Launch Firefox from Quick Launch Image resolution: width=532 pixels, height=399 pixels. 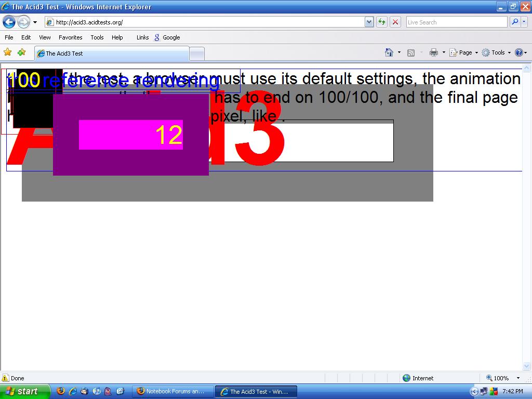click(x=61, y=391)
